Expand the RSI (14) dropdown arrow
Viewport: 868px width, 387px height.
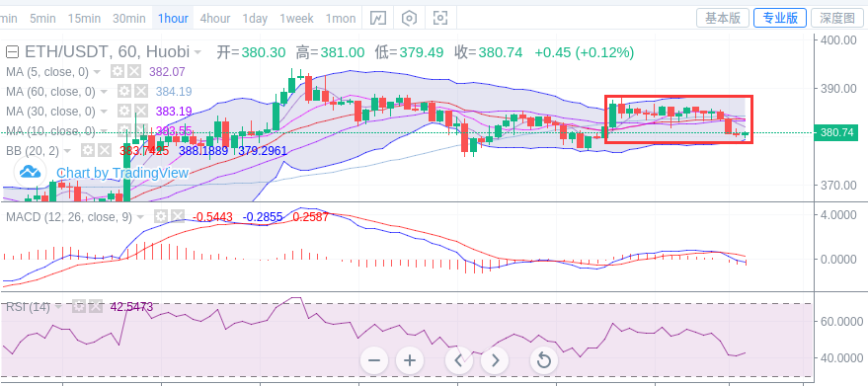58,307
